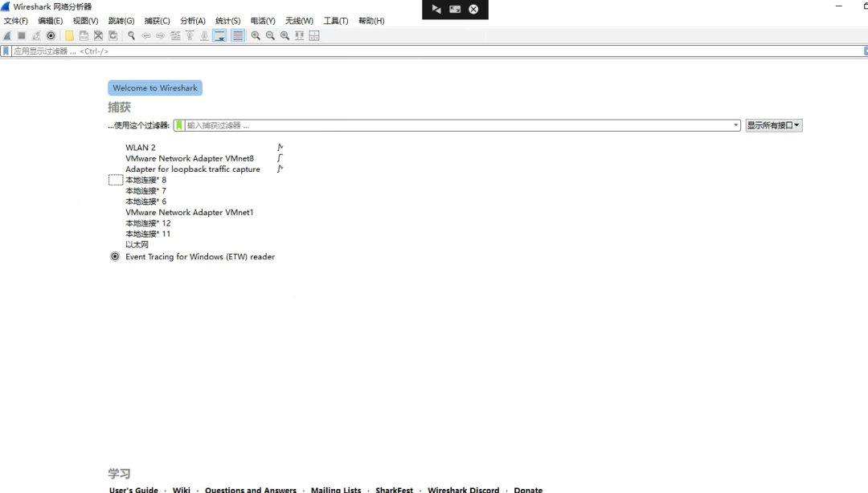Select the 本地连接* 12 interface
868x493 pixels.
148,223
